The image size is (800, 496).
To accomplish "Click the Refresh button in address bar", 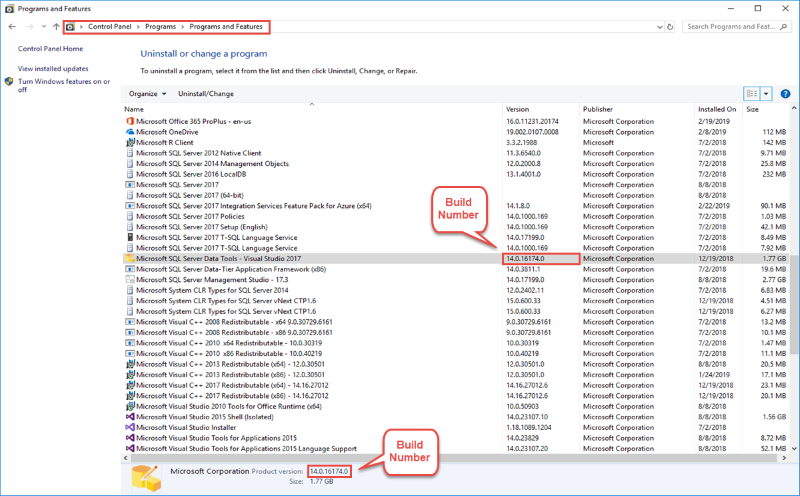I will point(670,27).
